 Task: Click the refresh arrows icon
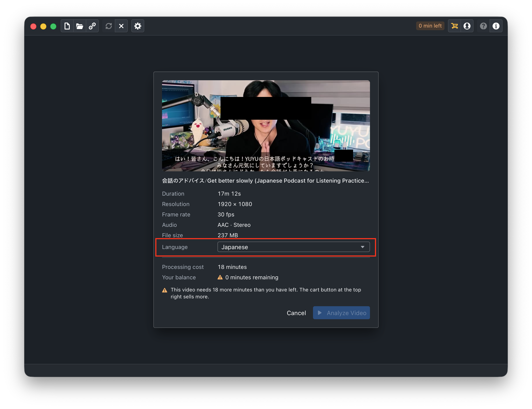tap(109, 26)
